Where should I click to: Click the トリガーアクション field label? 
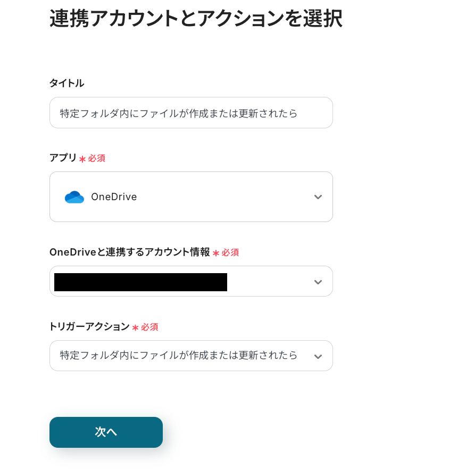[x=89, y=326]
